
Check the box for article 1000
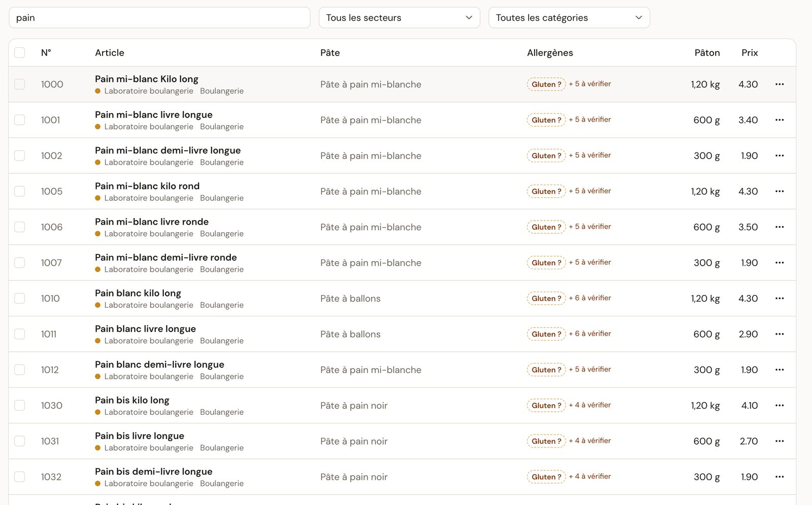[20, 84]
